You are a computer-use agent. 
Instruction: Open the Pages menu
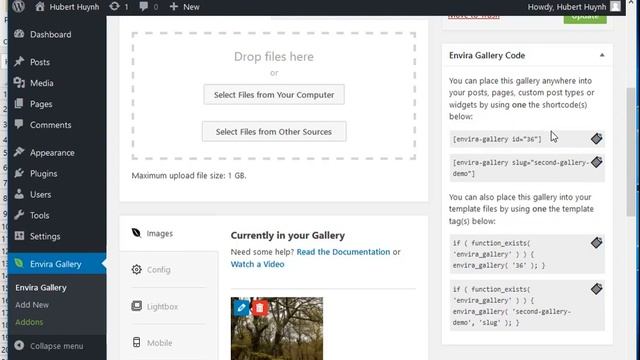(x=41, y=104)
